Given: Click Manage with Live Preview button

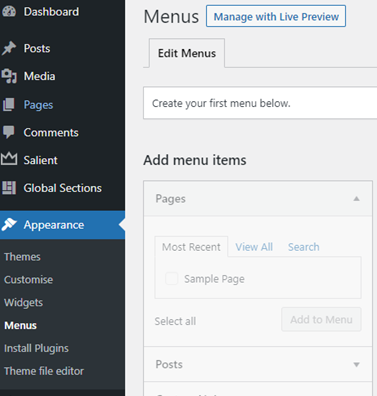Looking at the screenshot, I should 276,16.
